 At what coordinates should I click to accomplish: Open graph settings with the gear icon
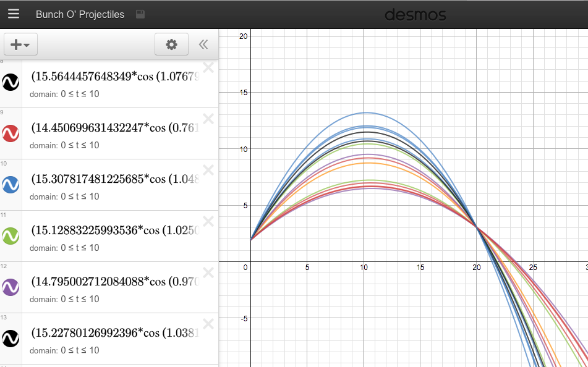coord(171,44)
